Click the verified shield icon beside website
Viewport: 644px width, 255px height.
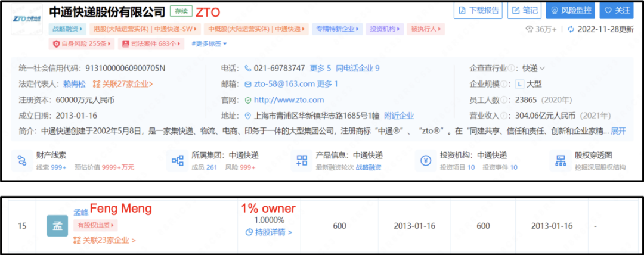[x=247, y=99]
